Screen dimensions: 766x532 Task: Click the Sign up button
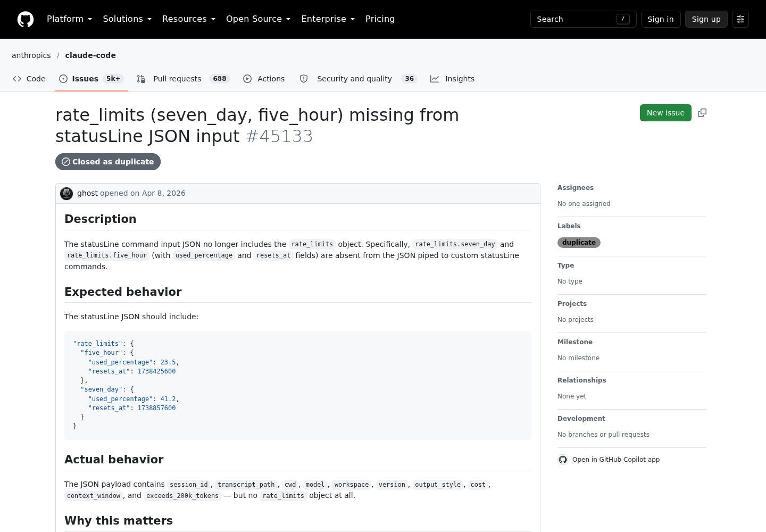pyautogui.click(x=706, y=19)
